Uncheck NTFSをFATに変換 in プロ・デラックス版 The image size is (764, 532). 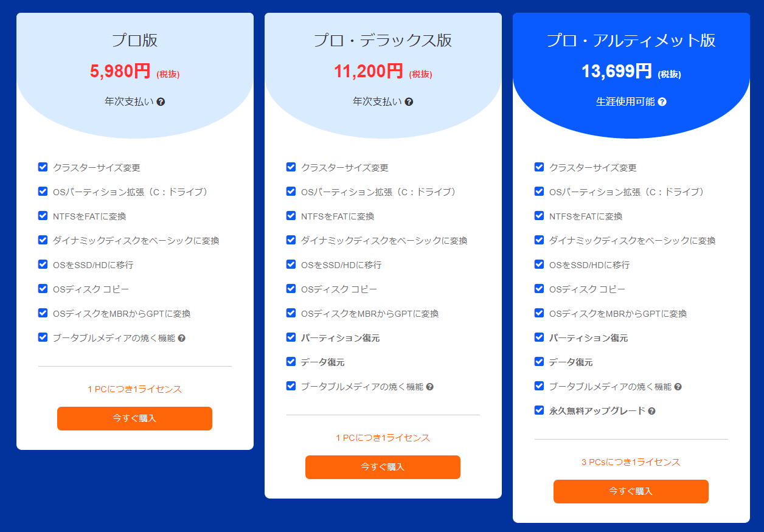[x=291, y=216]
